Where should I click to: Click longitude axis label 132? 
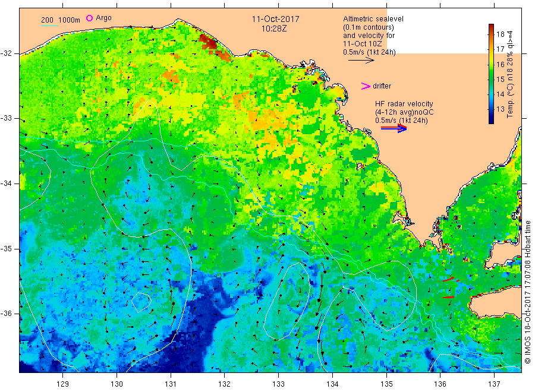[225, 384]
